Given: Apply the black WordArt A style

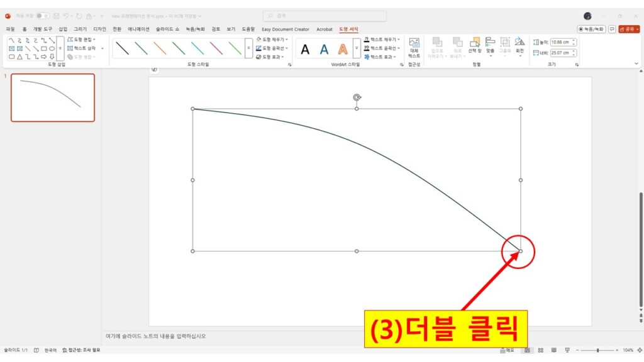Looking at the screenshot, I should pyautogui.click(x=305, y=49).
